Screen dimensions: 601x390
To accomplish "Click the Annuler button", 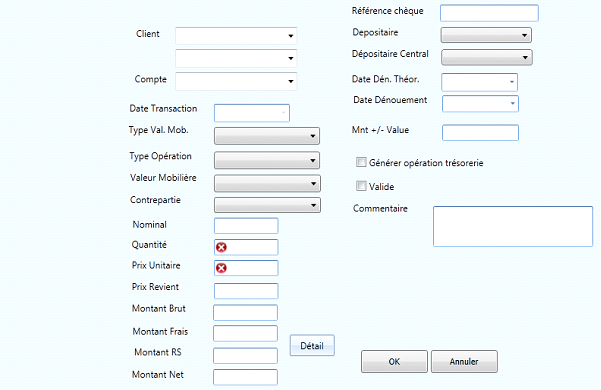I will 464,361.
